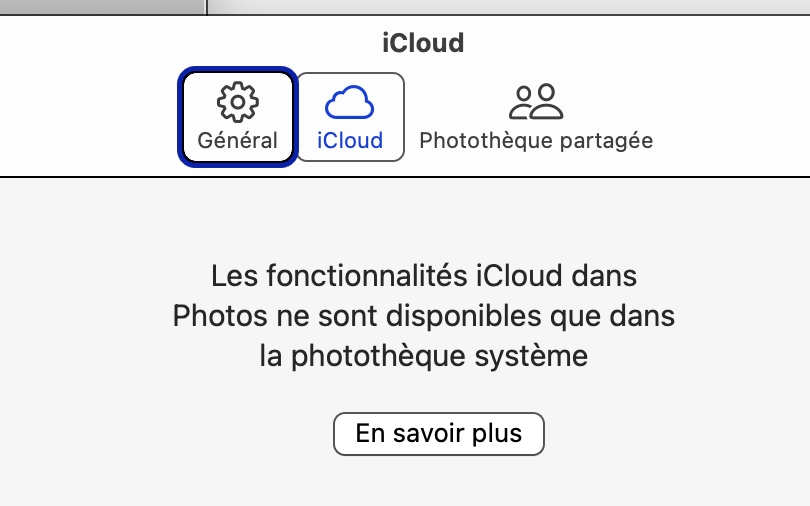This screenshot has height=506, width=810.
Task: Select the blue cloud icon
Action: point(350,102)
